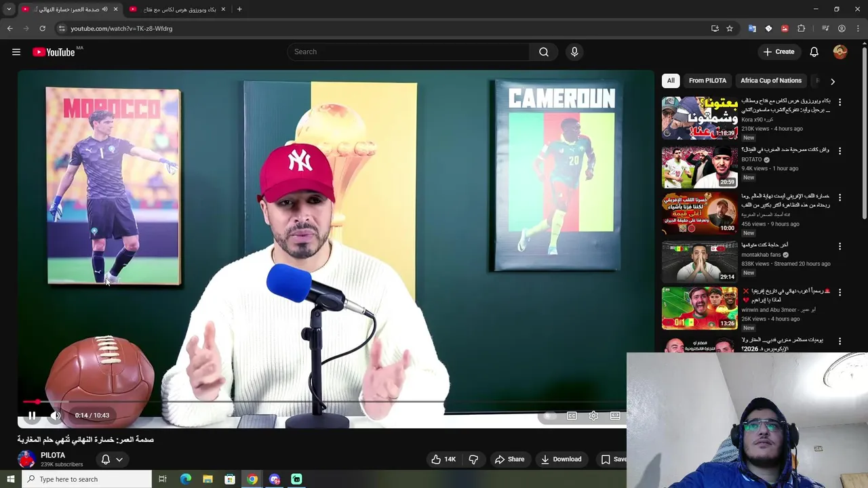This screenshot has height=488, width=868.
Task: Open options for the 2026 video row
Action: (840, 341)
